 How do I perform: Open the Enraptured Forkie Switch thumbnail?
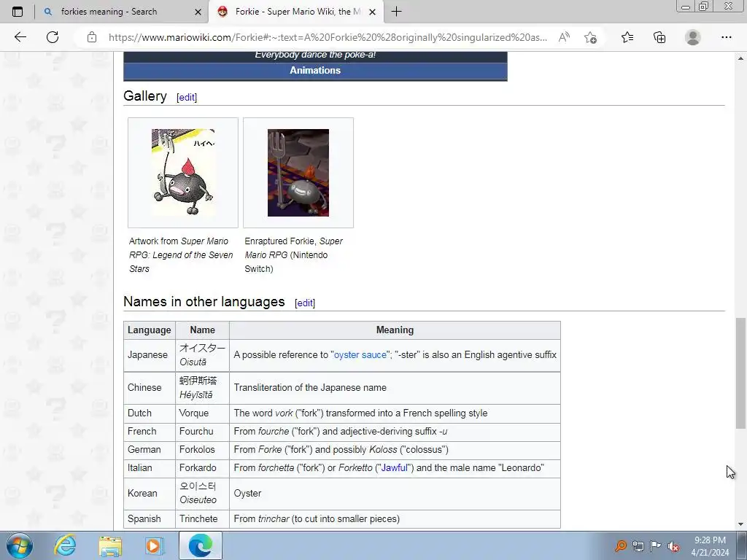(298, 172)
